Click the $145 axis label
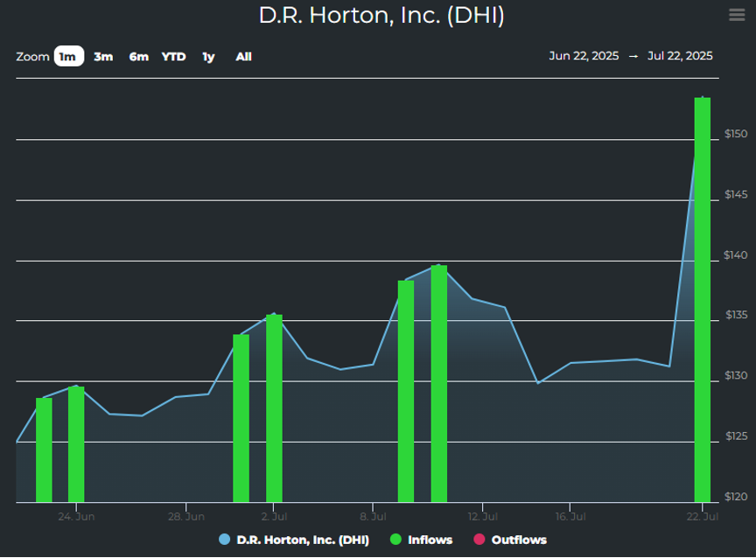The width and height of the screenshot is (756, 558). point(736,194)
